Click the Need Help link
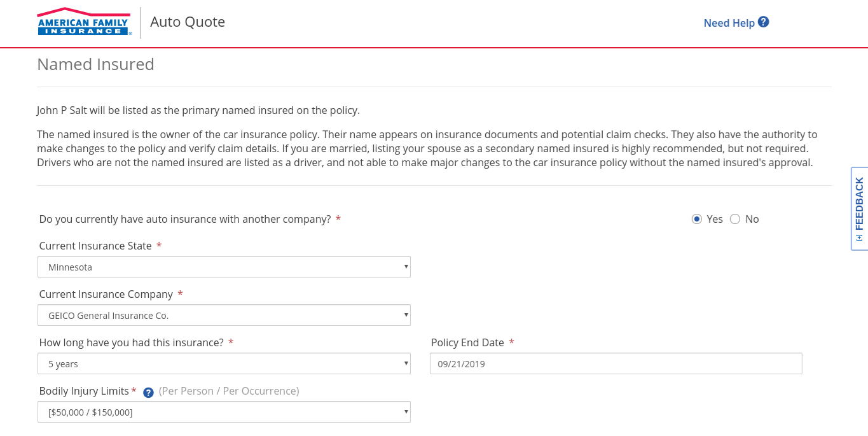The width and height of the screenshot is (868, 436). [x=729, y=23]
